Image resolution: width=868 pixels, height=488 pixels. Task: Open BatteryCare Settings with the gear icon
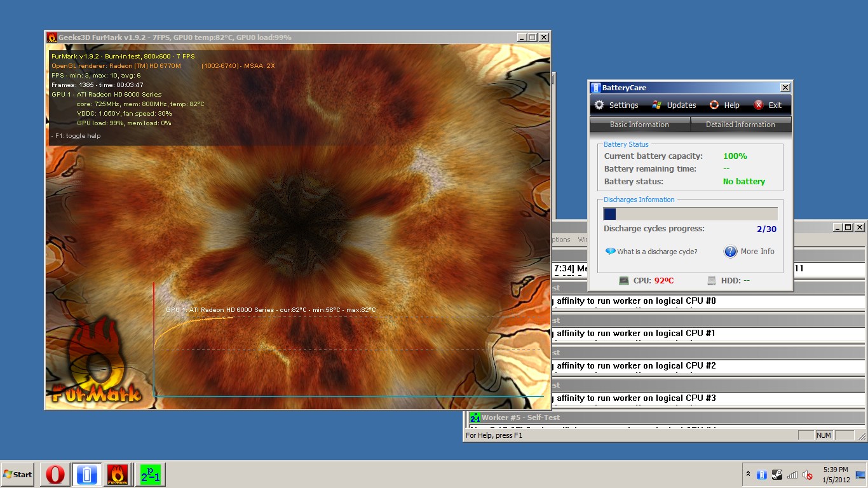pos(599,105)
